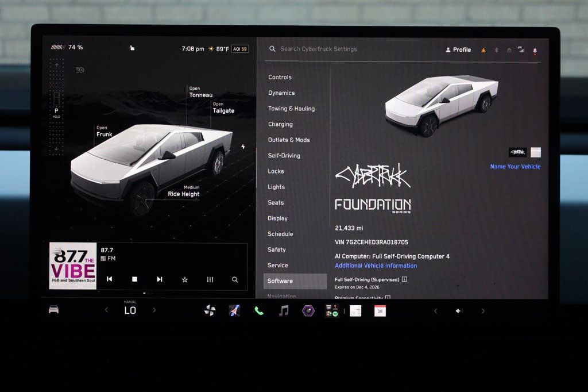This screenshot has height=392, width=588.
Task: Open the vehicle controls car icon
Action: [53, 310]
